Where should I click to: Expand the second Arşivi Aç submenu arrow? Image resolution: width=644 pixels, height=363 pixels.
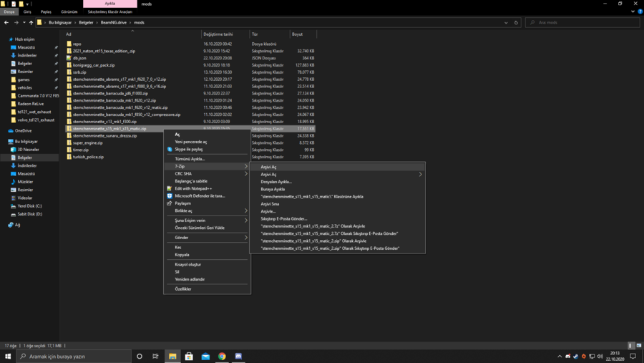coord(420,174)
